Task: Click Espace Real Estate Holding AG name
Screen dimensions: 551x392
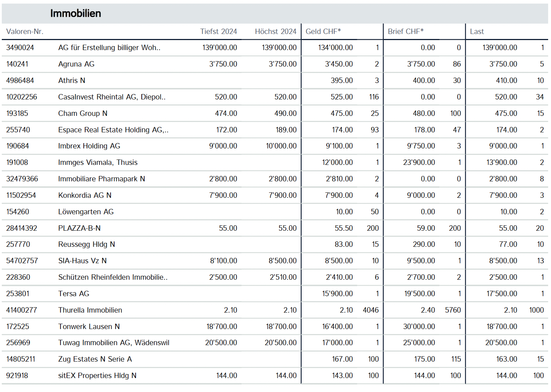Action: point(113,130)
